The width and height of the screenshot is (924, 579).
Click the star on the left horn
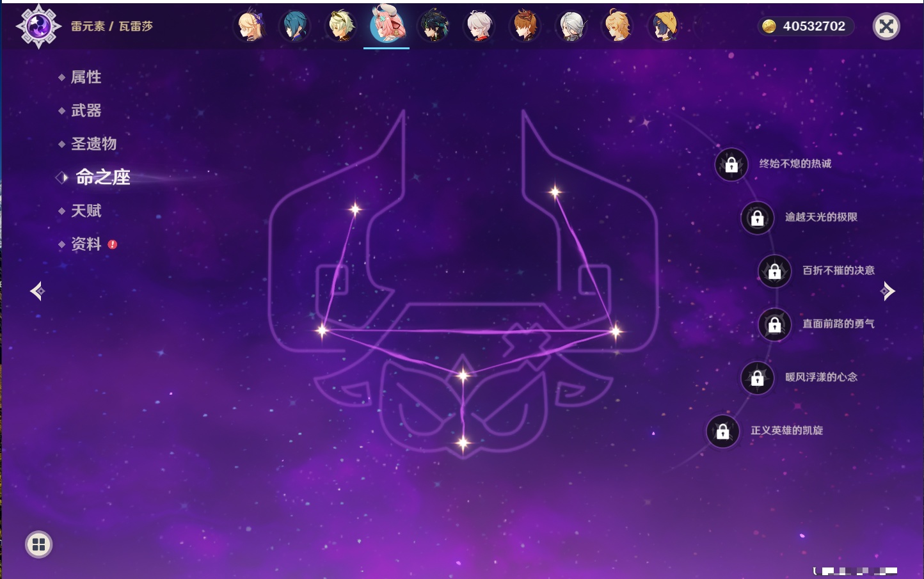(x=355, y=209)
